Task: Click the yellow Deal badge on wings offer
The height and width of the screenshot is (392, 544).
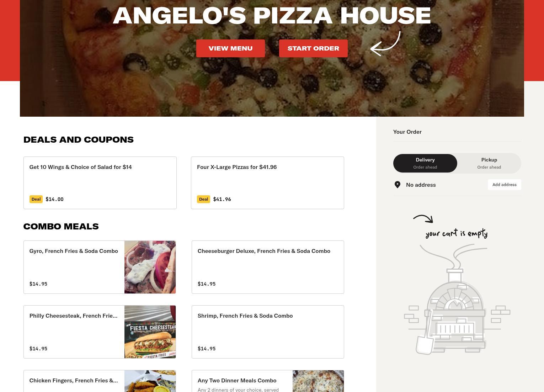Action: coord(36,199)
